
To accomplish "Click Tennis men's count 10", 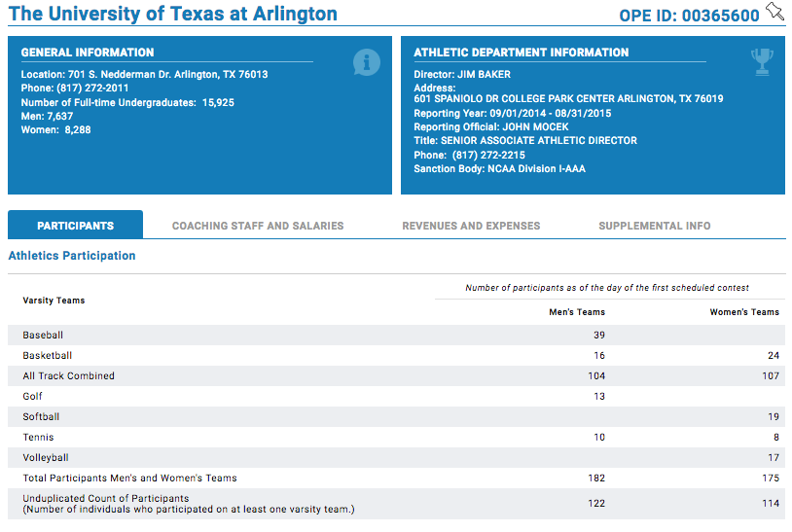I will (x=599, y=437).
